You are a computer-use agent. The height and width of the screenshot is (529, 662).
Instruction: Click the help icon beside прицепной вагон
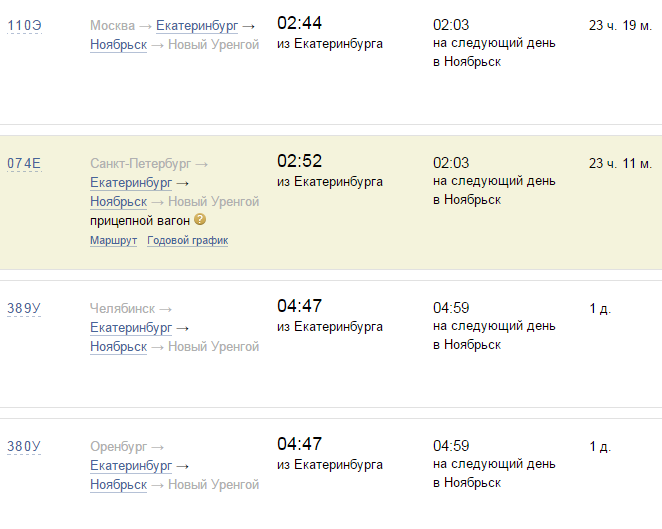pyautogui.click(x=200, y=220)
